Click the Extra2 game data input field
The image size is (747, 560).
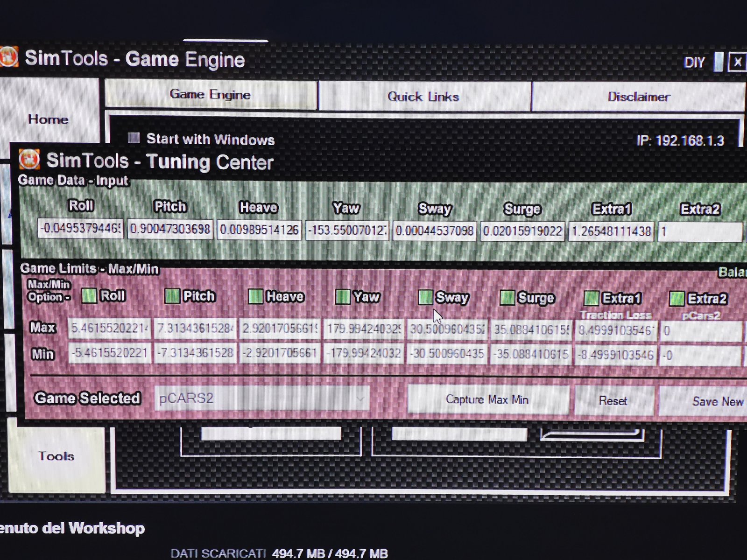coord(700,232)
